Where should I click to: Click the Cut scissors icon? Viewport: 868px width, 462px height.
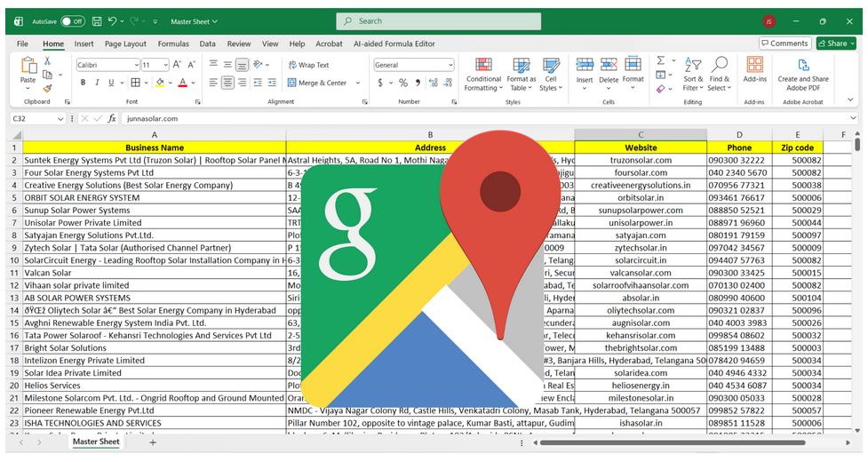click(x=48, y=61)
